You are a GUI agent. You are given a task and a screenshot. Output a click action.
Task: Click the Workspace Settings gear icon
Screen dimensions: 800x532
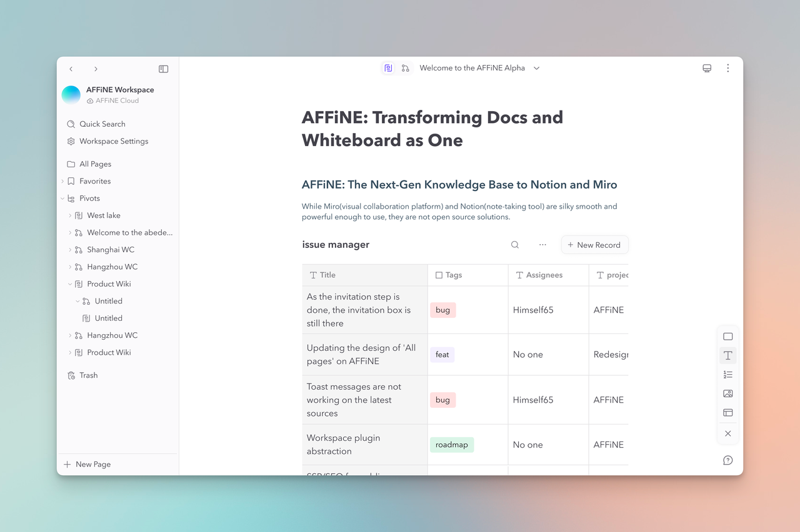click(71, 141)
